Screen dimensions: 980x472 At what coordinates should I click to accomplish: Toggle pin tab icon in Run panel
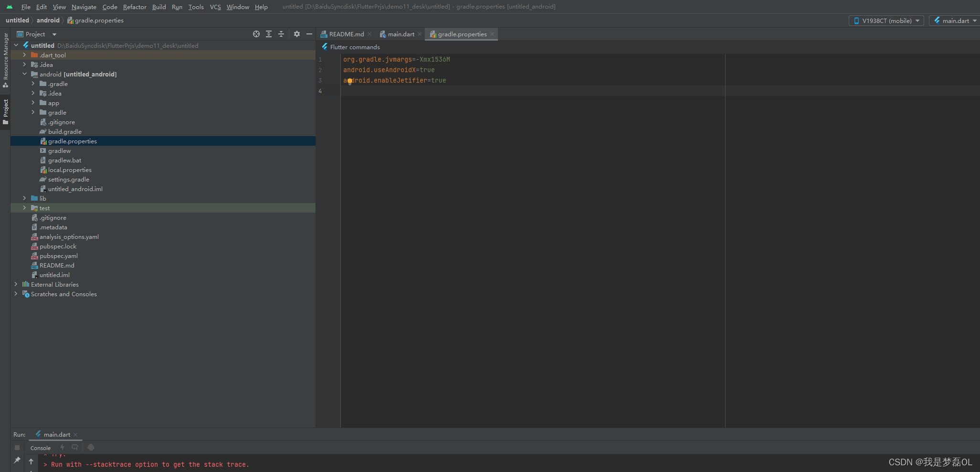click(17, 460)
